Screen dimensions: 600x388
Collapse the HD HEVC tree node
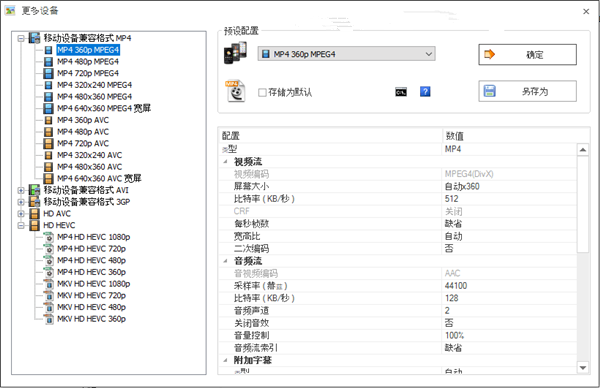pos(21,226)
